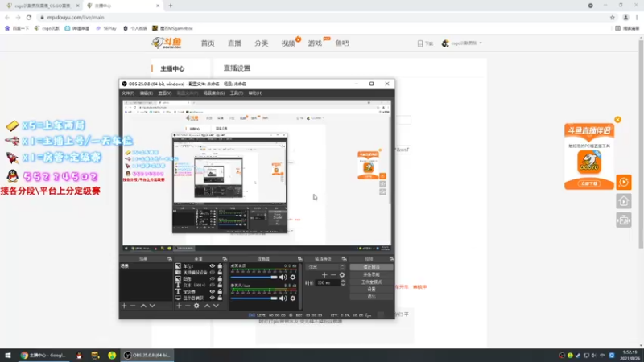Open the user account dropdown on Douyu header
Screen dimensions: 644x362
[x=462, y=43]
